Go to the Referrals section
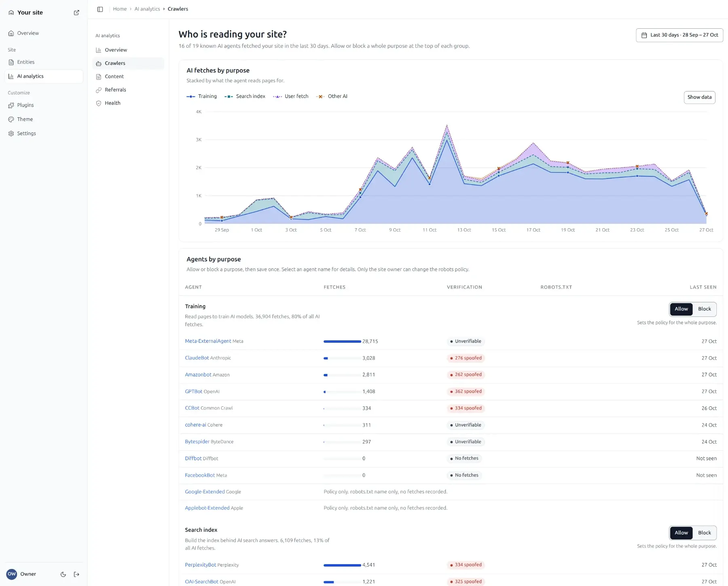The width and height of the screenshot is (728, 586). (128, 90)
